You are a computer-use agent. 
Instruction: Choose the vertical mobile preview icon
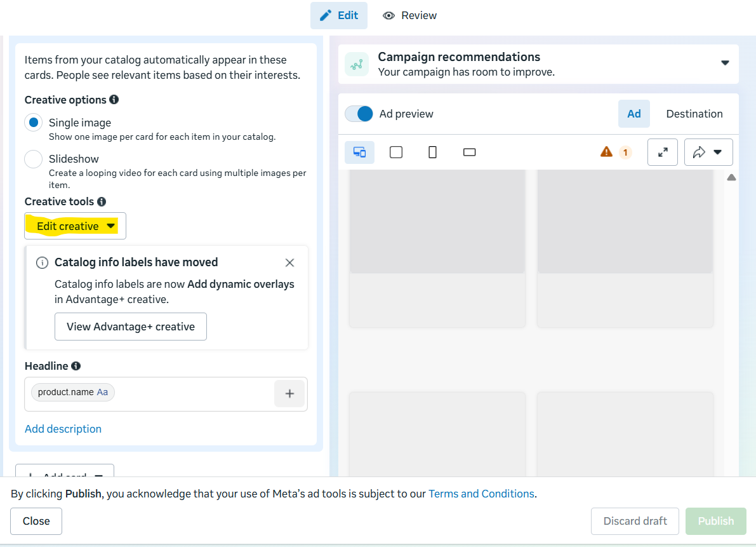(x=432, y=152)
